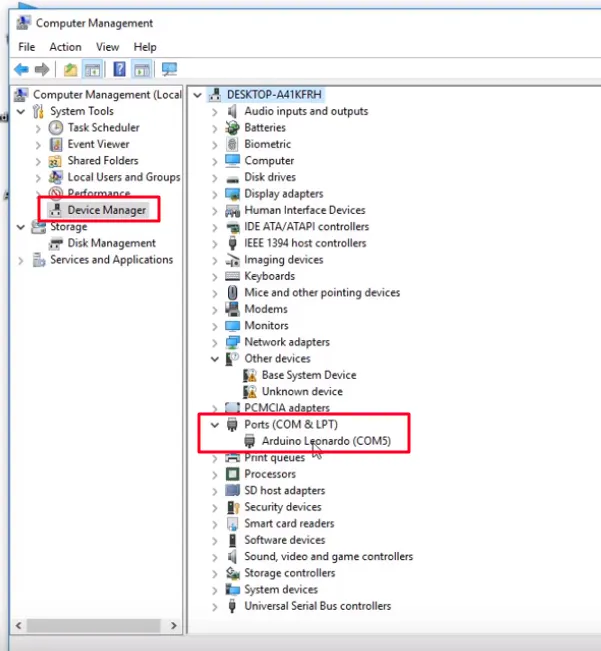
Task: Select Arduino Leonardo (COM5) device
Action: [326, 441]
